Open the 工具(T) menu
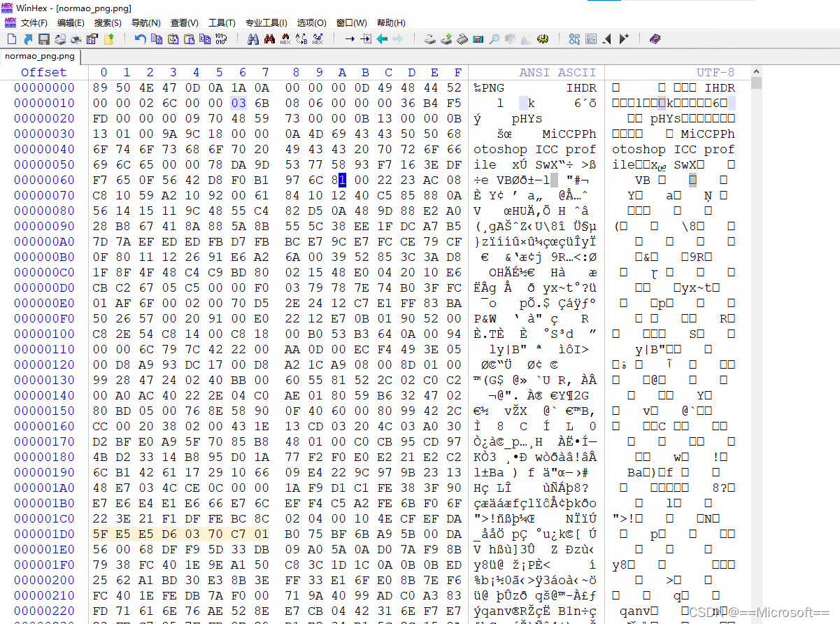 (x=222, y=23)
